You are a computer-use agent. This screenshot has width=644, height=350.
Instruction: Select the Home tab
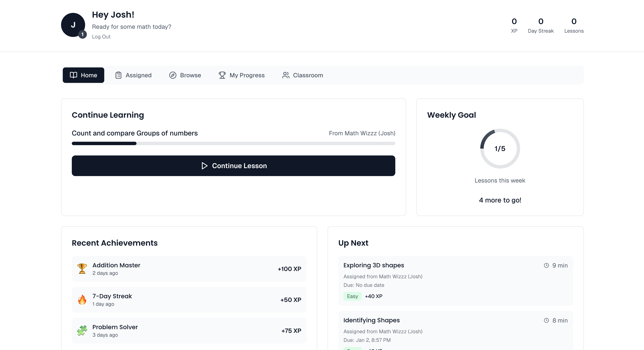pos(83,75)
